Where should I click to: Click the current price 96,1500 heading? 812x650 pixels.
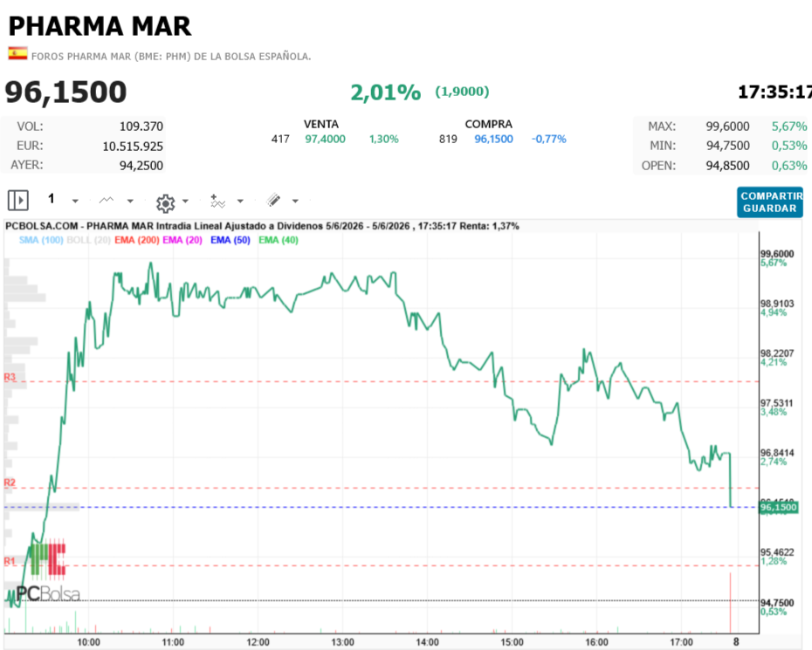[65, 92]
